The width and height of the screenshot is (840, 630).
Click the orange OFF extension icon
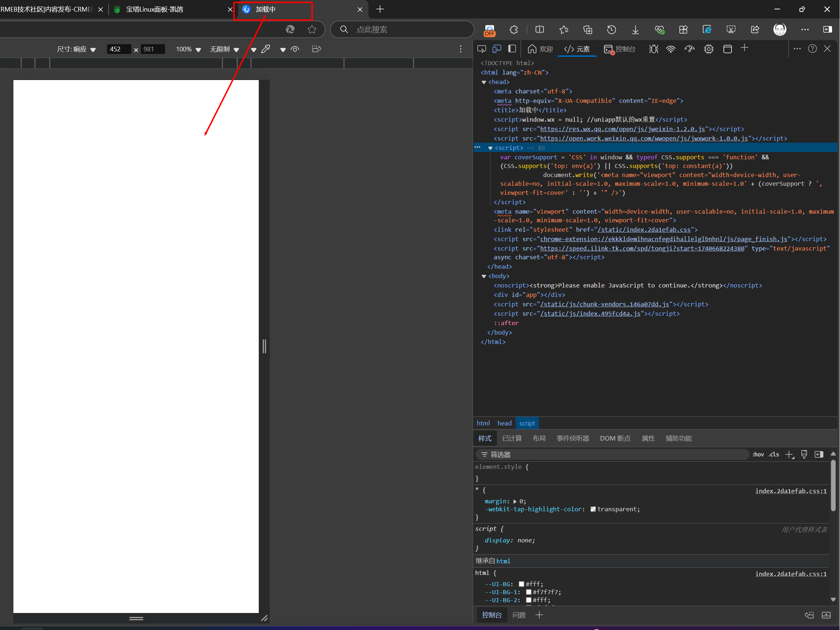pos(490,30)
